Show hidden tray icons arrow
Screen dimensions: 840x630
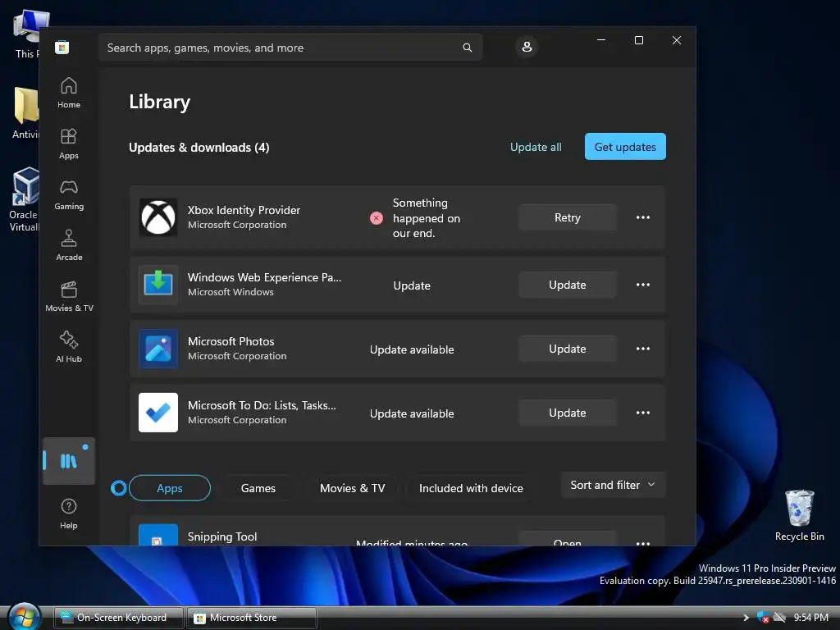tap(746, 618)
